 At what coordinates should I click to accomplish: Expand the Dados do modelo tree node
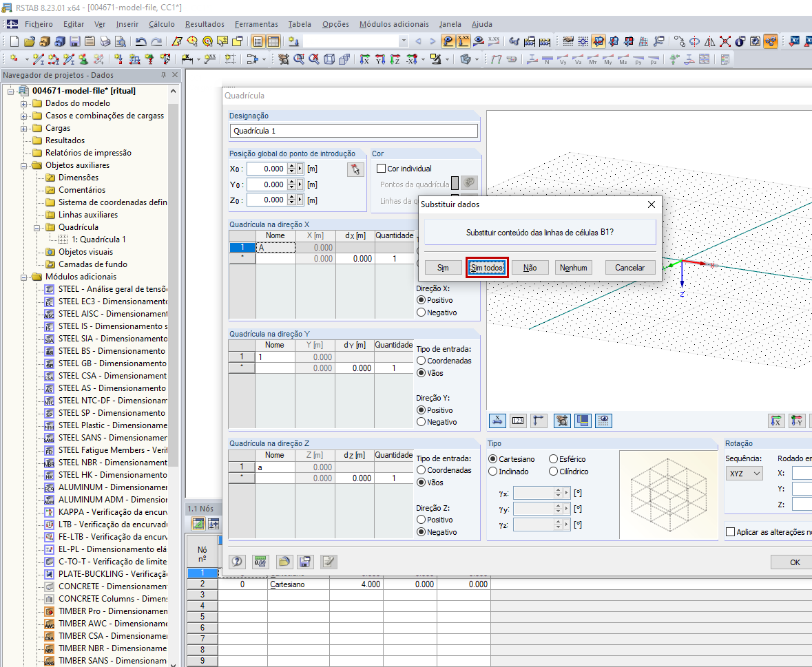click(x=24, y=104)
